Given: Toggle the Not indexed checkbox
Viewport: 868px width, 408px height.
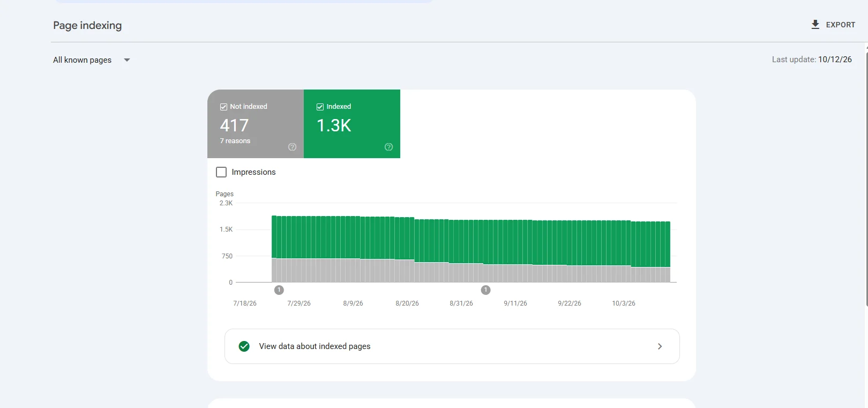Looking at the screenshot, I should 223,107.
